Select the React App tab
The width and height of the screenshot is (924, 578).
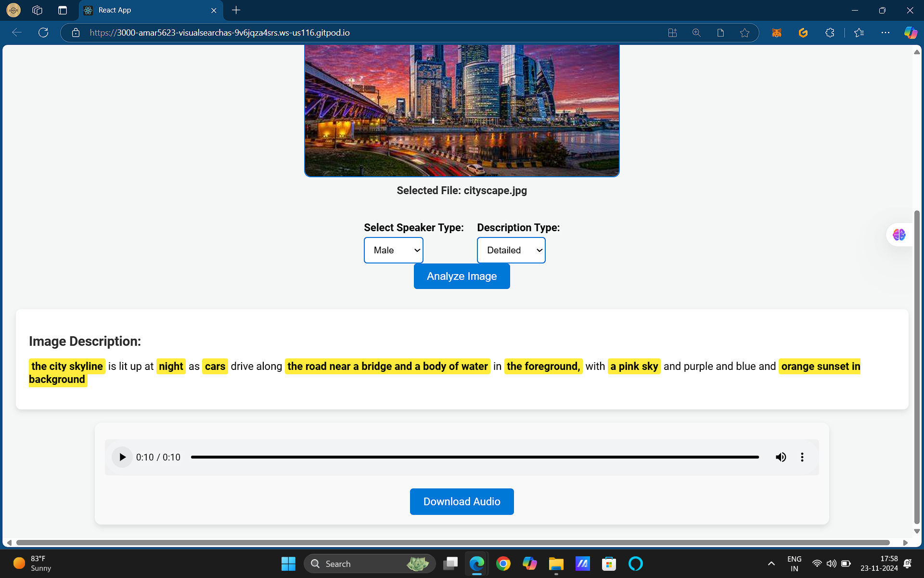[144, 10]
